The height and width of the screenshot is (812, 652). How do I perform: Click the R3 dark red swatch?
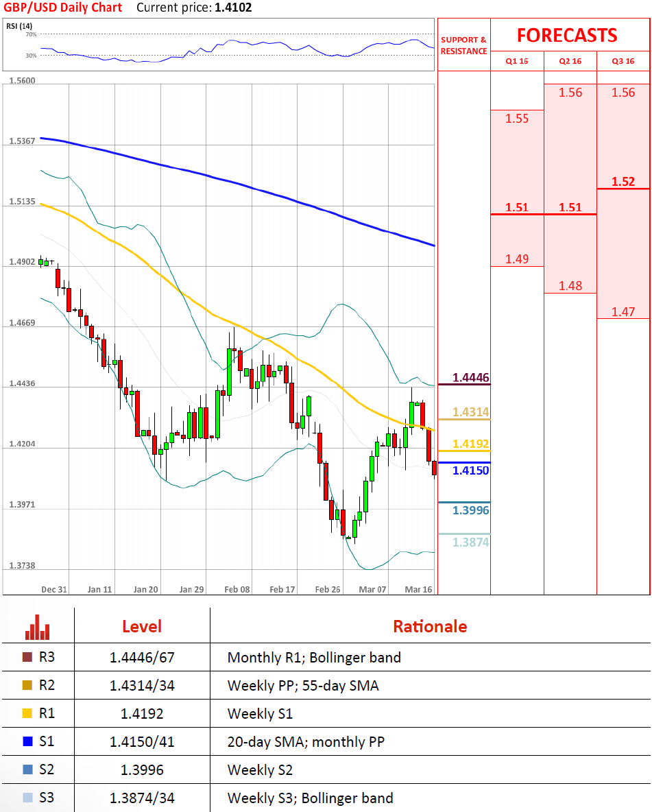point(27,657)
